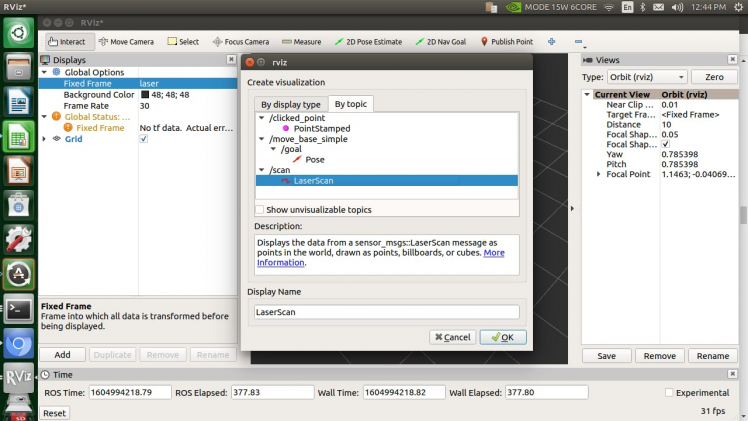748x421 pixels.
Task: Activate the 2D Pose Estimate tool
Action: [x=368, y=42]
